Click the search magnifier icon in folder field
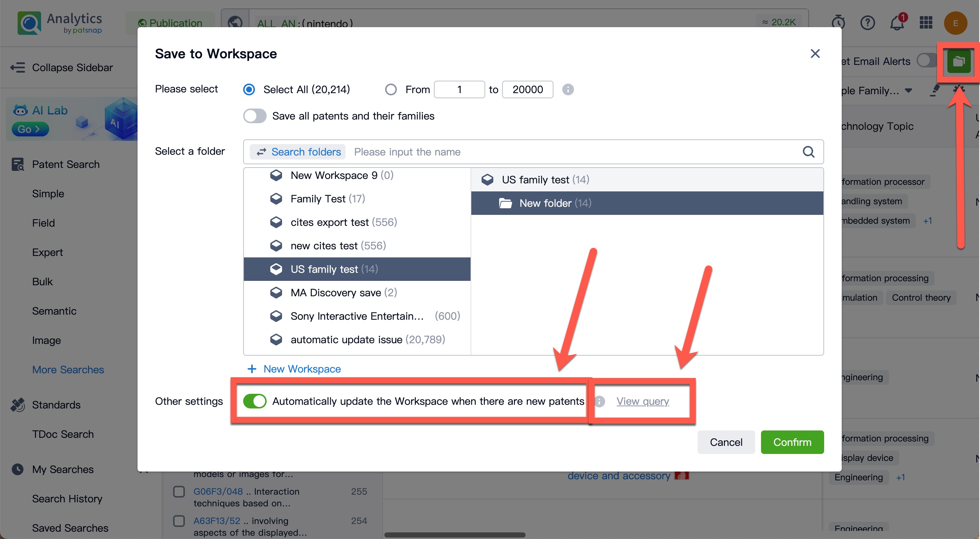Image resolution: width=980 pixels, height=539 pixels. coord(808,152)
